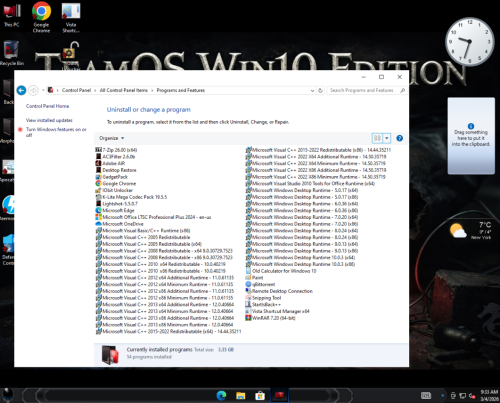Click Microsoft Store taskbar icon
The height and width of the screenshot is (403, 500).
(x=260, y=396)
